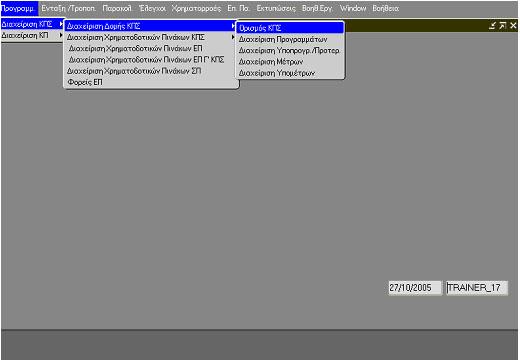Click the TRAINER_17 user field

477,288
